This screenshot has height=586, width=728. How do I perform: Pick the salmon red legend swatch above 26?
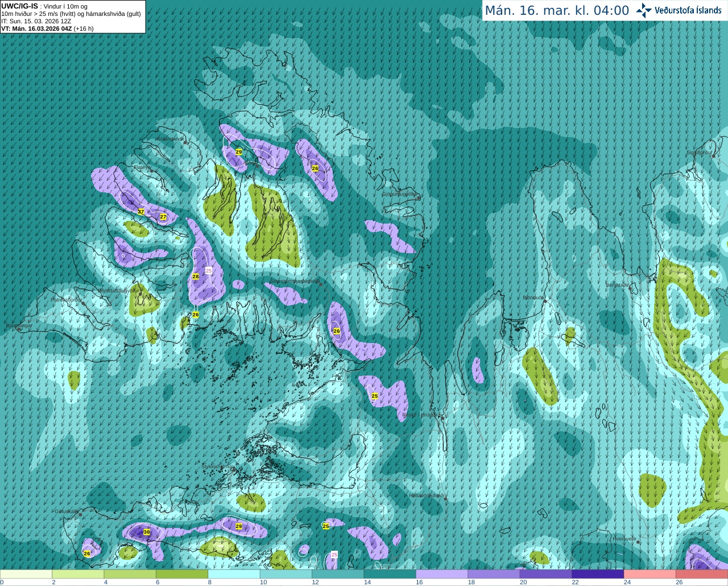(x=702, y=574)
